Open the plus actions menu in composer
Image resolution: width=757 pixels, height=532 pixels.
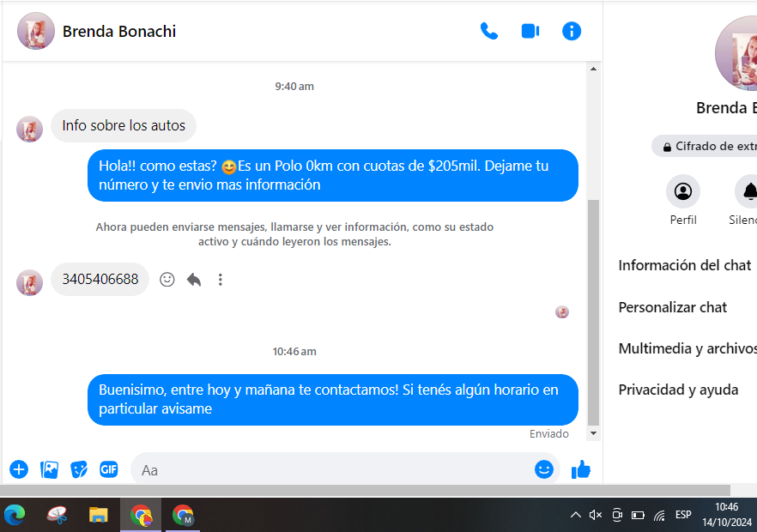tap(19, 469)
